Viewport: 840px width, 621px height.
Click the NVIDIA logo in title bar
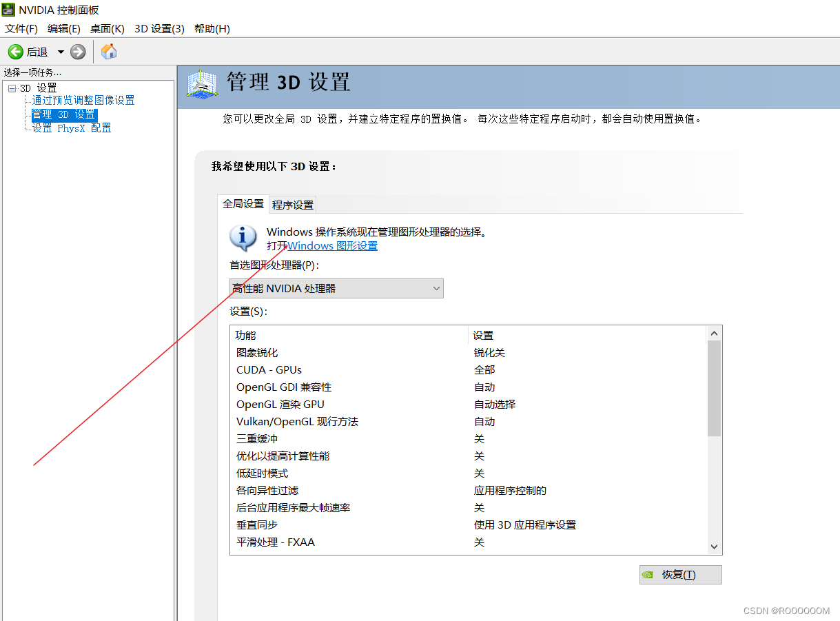[x=8, y=10]
